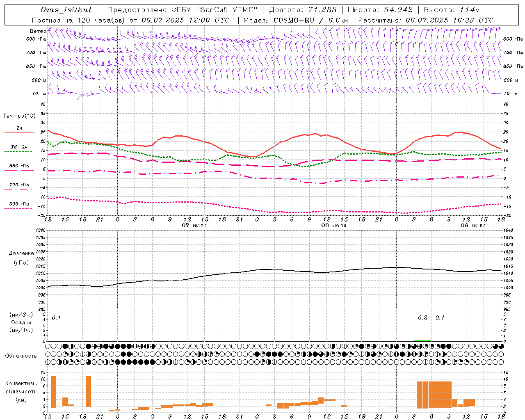This screenshot has width=525, height=420.
Task: Click the 700 гПа legend entry in the temperature legend
Action: pyautogui.click(x=19, y=185)
